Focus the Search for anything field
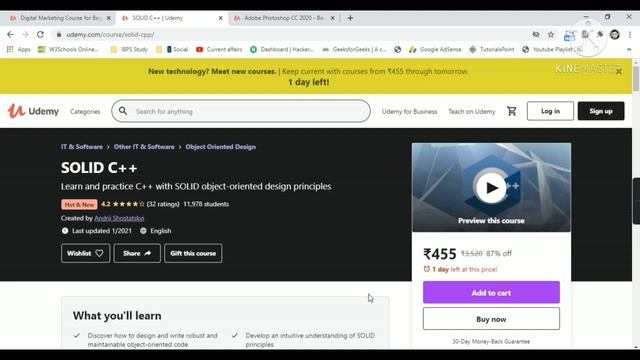Screen dimensions: 640x360 pyautogui.click(x=241, y=111)
